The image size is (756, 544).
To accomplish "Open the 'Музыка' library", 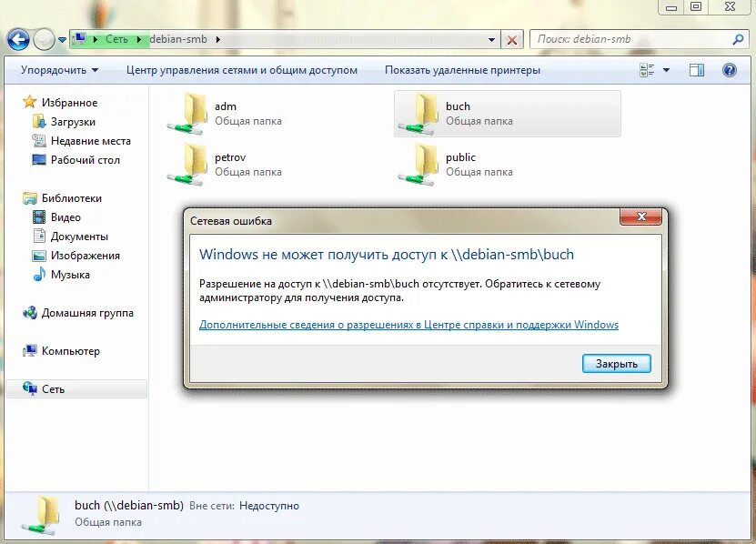I will [x=70, y=275].
